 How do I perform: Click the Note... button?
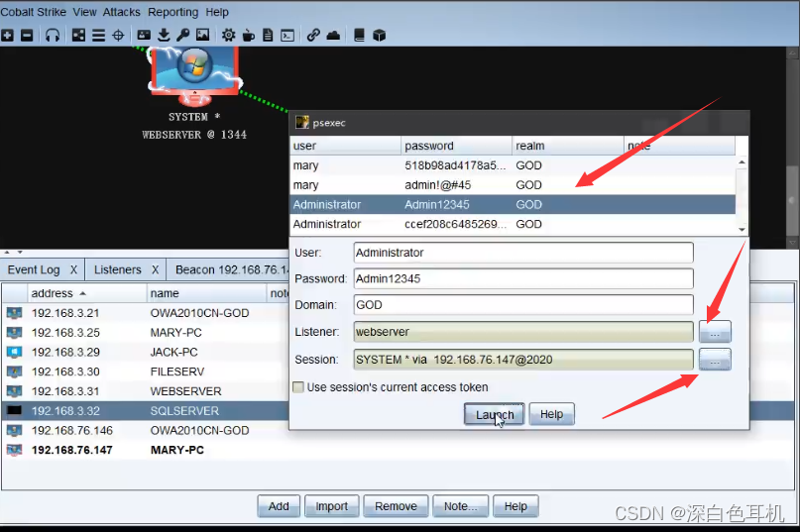coord(460,506)
